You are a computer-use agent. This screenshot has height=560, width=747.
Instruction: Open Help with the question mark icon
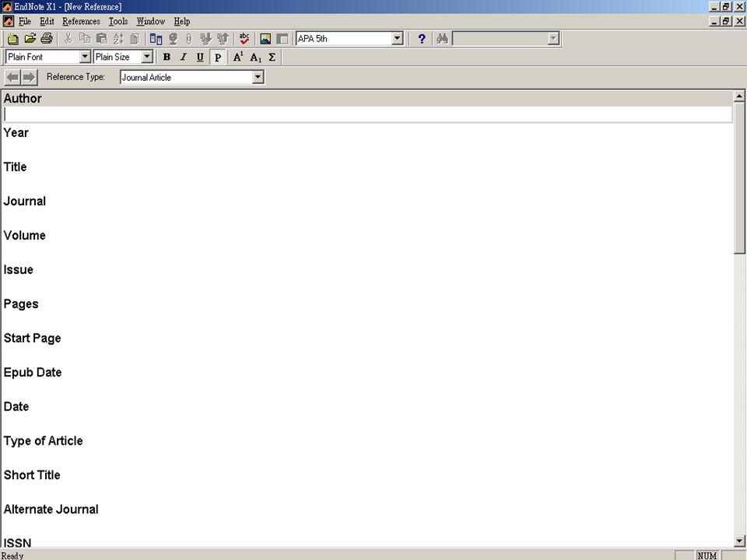click(422, 39)
